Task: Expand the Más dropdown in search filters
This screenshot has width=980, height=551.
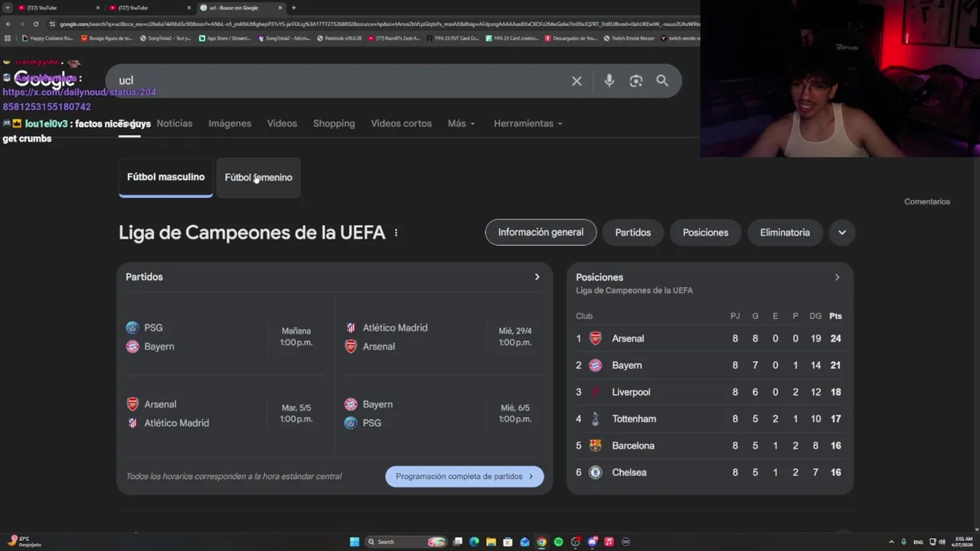Action: [462, 123]
